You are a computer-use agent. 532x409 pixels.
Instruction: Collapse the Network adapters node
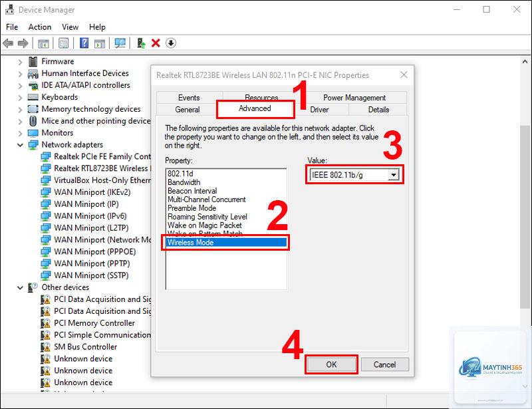pyautogui.click(x=20, y=145)
